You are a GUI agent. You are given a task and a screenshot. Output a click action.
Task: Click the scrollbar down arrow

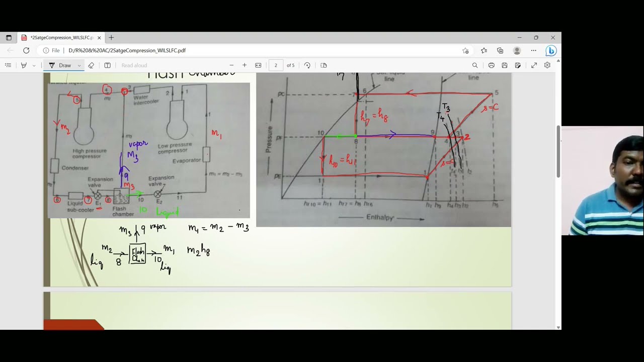pyautogui.click(x=558, y=327)
